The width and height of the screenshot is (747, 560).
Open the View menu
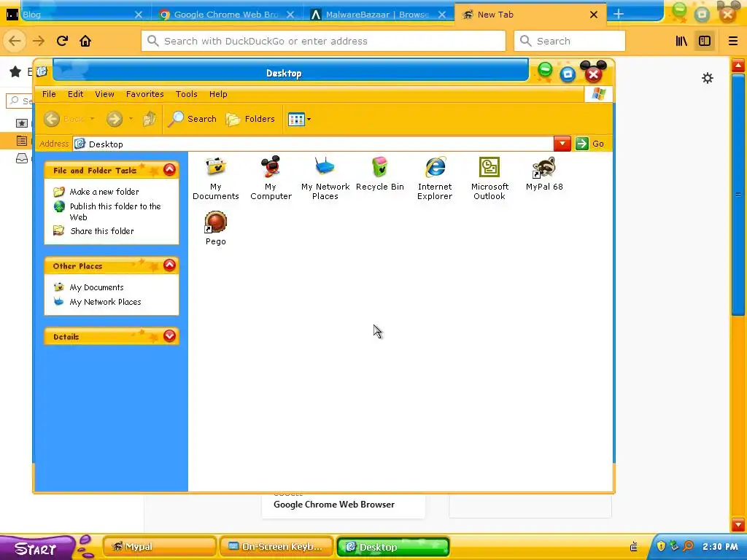coord(104,94)
